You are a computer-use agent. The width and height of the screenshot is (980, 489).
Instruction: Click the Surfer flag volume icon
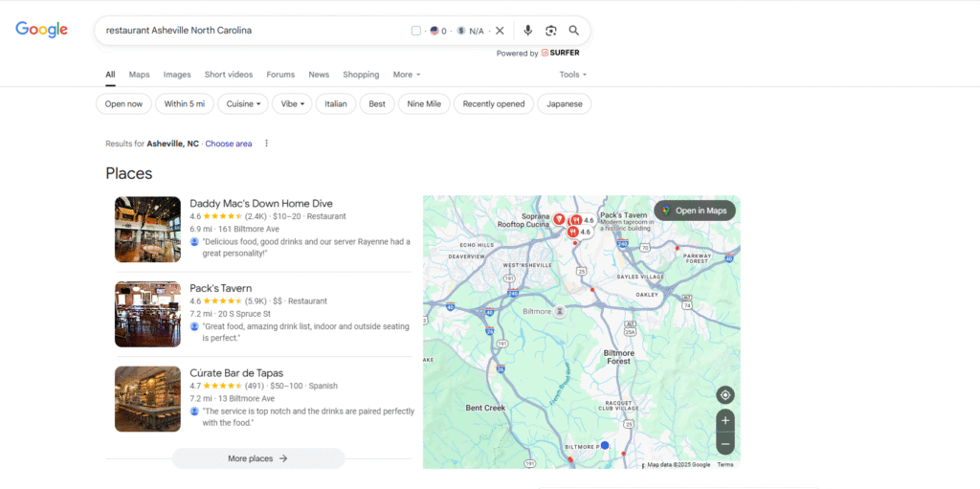(434, 31)
